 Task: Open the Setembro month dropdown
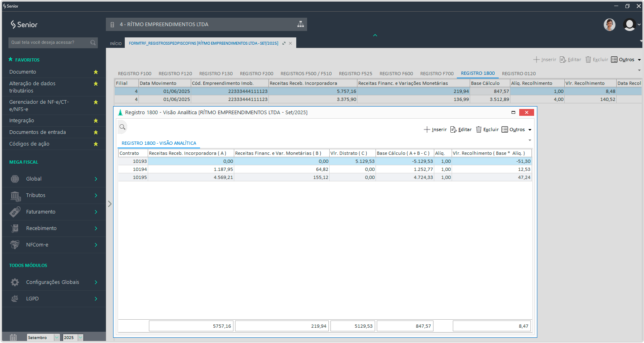pos(57,337)
